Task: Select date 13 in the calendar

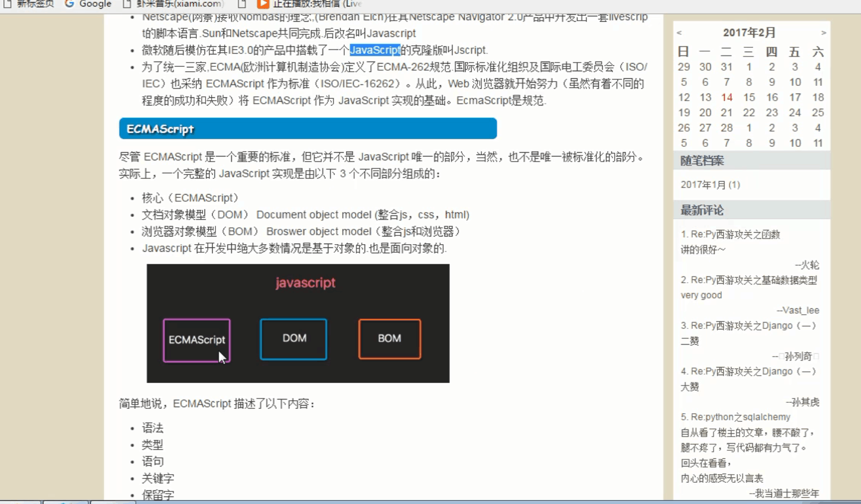Action: pyautogui.click(x=705, y=97)
